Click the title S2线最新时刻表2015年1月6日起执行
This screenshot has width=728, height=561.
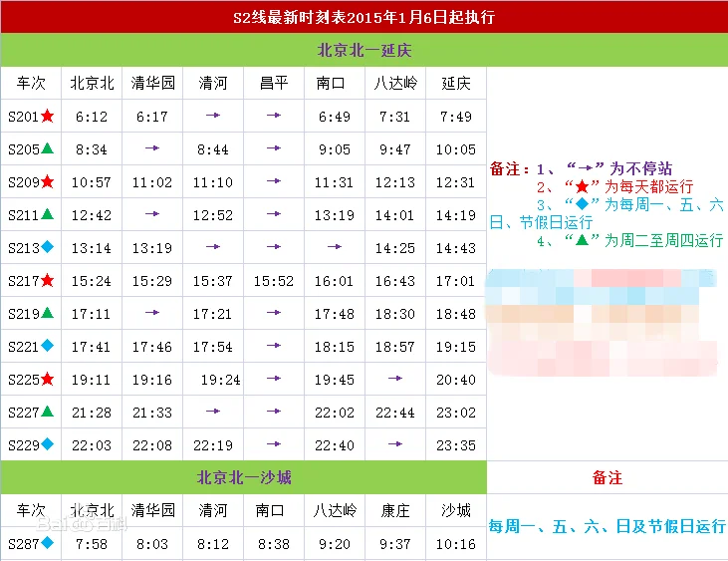[x=364, y=17]
